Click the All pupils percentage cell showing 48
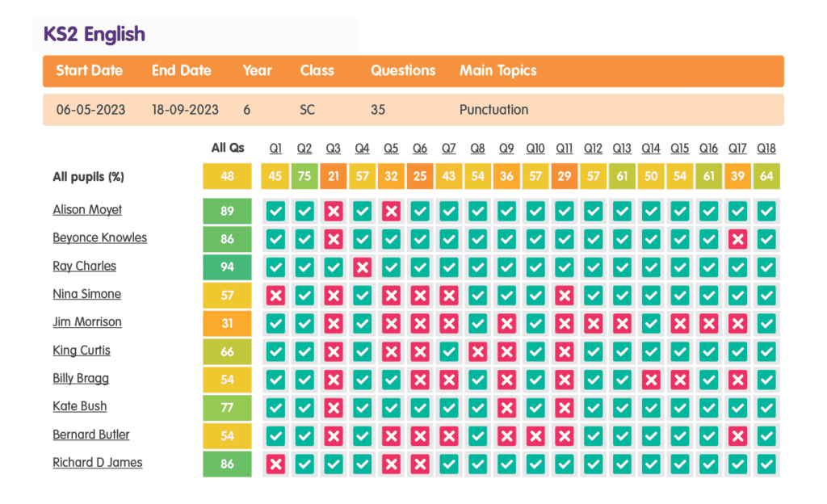 [x=227, y=176]
